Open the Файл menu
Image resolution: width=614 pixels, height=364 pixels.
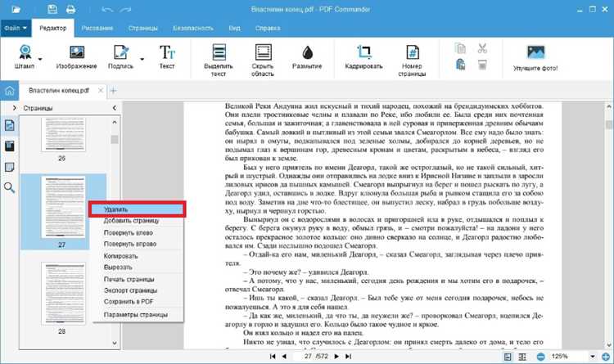point(16,28)
